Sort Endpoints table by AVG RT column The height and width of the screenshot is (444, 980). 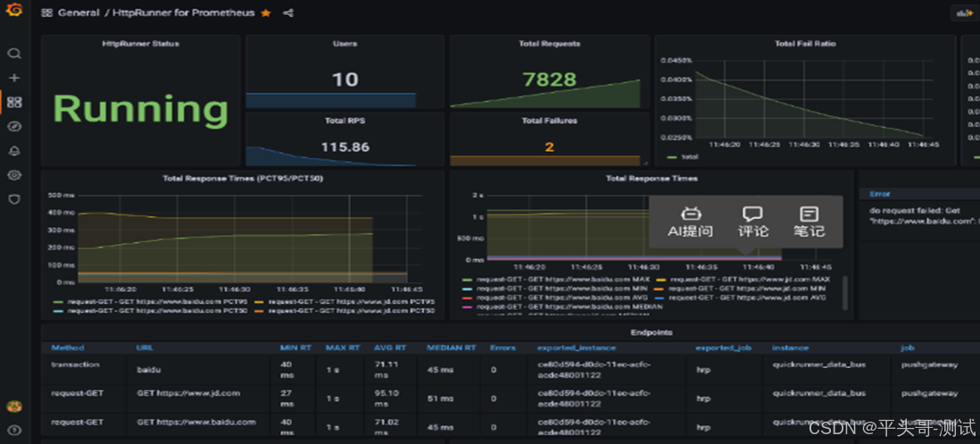coord(390,348)
